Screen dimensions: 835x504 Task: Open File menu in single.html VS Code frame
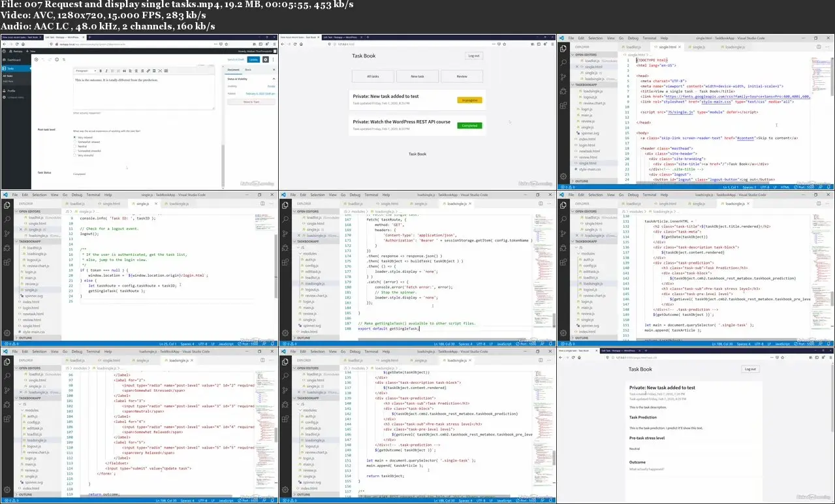(x=571, y=38)
